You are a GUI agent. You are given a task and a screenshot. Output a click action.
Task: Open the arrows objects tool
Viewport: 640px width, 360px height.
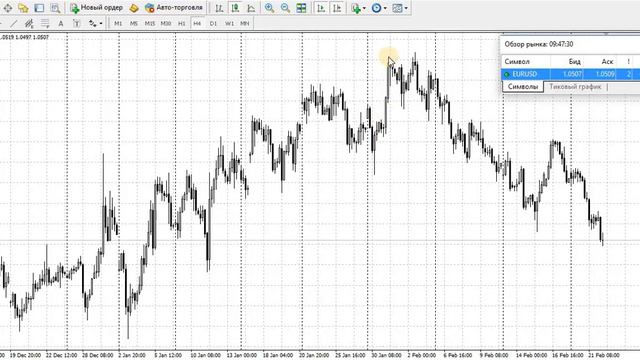(x=93, y=24)
